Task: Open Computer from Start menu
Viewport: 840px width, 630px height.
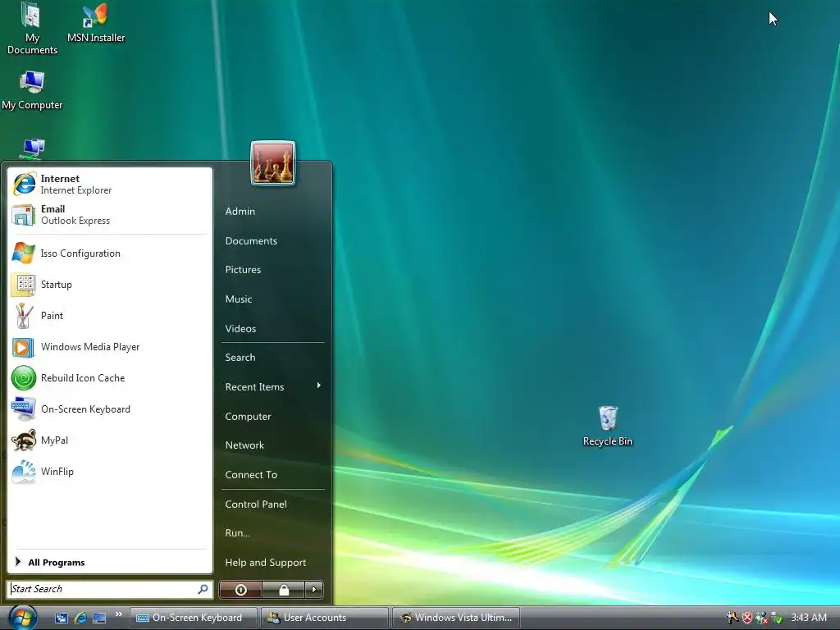Action: (272, 416)
